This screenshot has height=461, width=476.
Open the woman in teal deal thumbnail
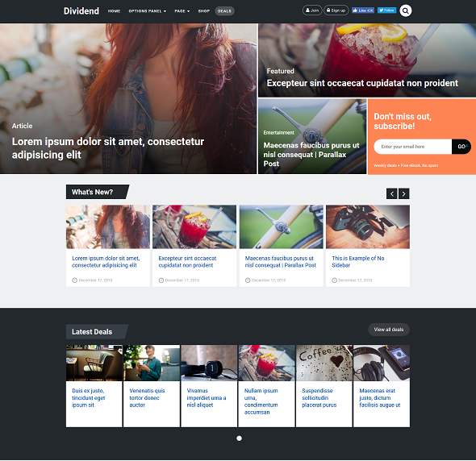[x=152, y=363]
